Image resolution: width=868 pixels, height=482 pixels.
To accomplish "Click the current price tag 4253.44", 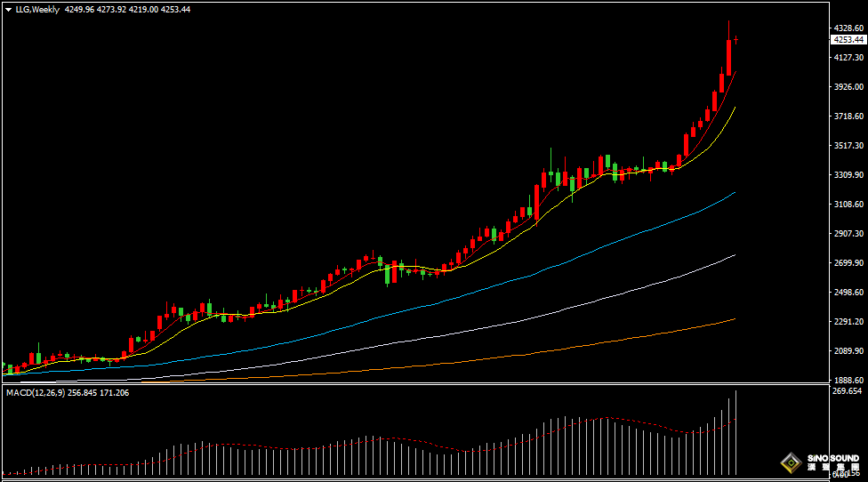I will click(x=848, y=40).
